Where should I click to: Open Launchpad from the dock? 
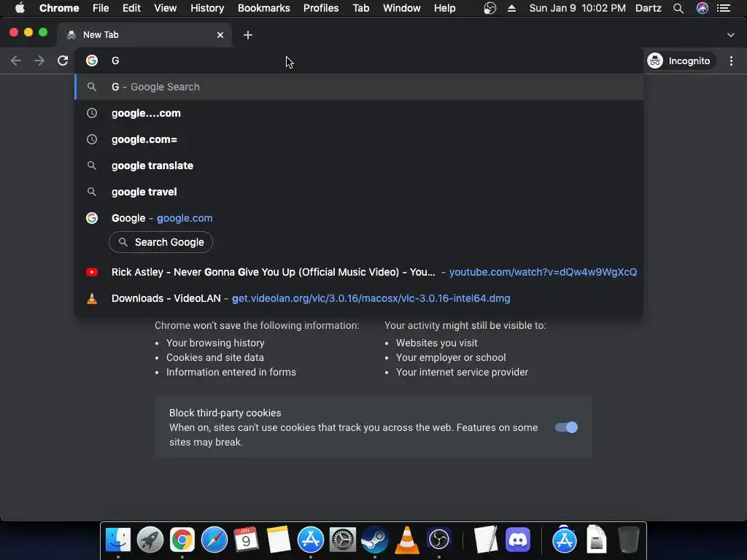tap(150, 540)
